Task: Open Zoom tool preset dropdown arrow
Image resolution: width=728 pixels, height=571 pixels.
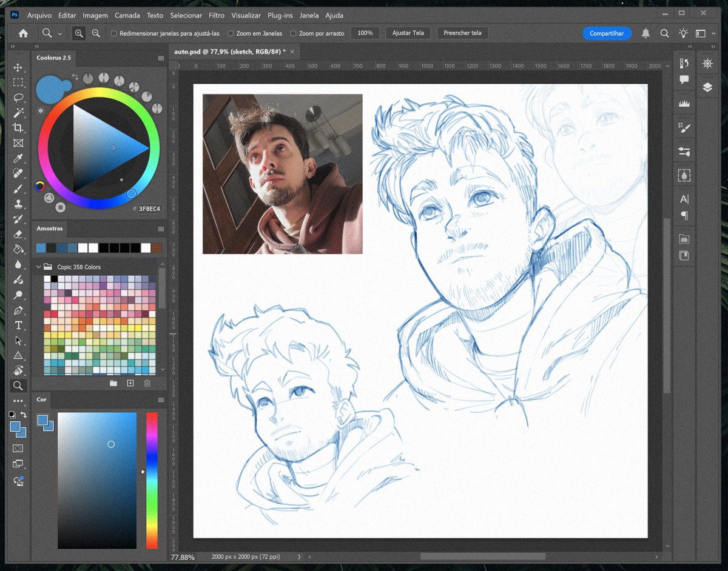Action: (60, 33)
